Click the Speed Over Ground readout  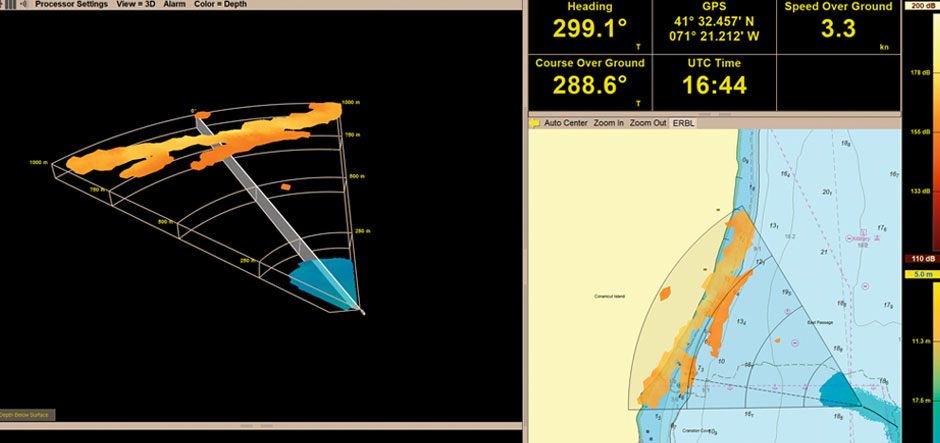(838, 26)
